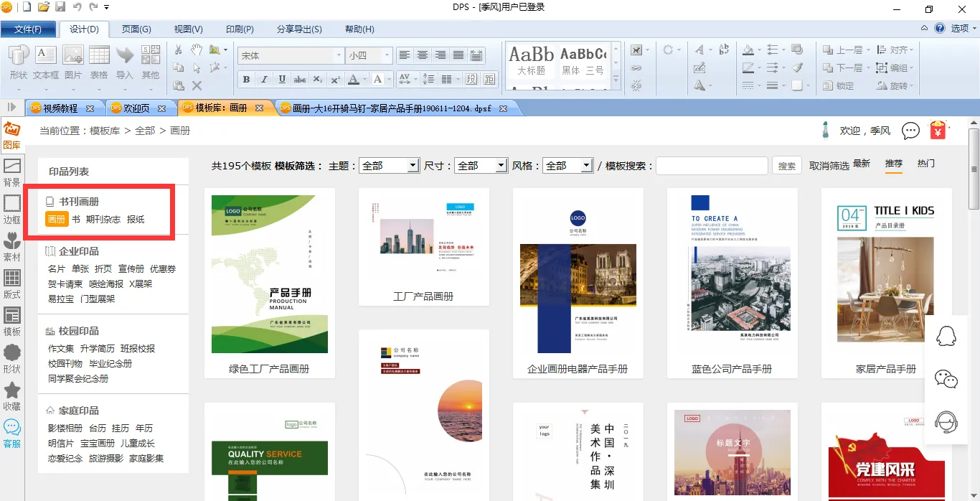Click the floating WeChat contact icon
This screenshot has height=501, width=980.
click(x=946, y=379)
